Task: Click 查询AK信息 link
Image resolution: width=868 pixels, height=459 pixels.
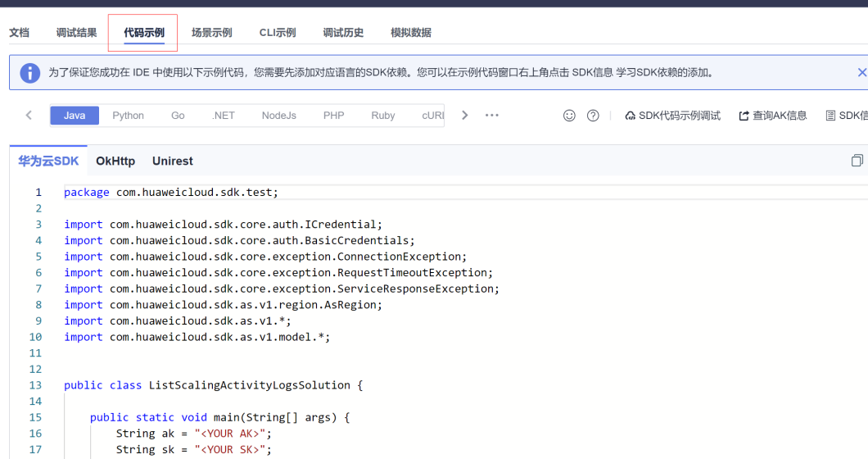Action: (x=773, y=116)
